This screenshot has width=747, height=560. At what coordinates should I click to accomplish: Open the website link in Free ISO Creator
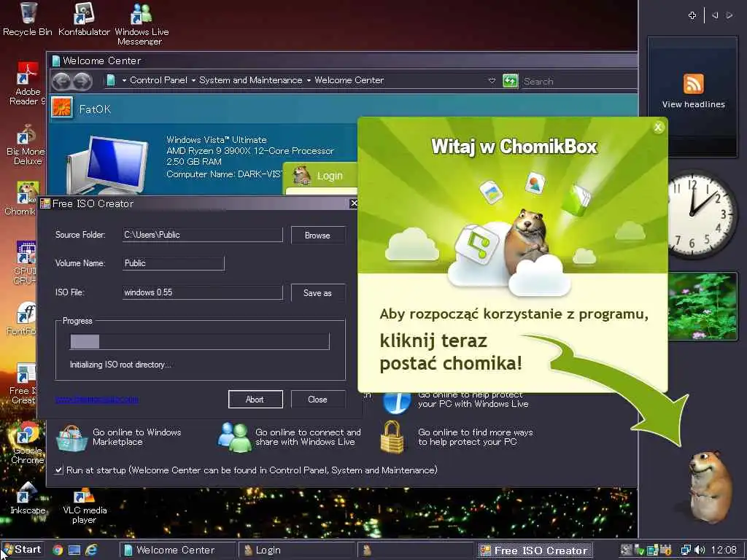pos(97,399)
